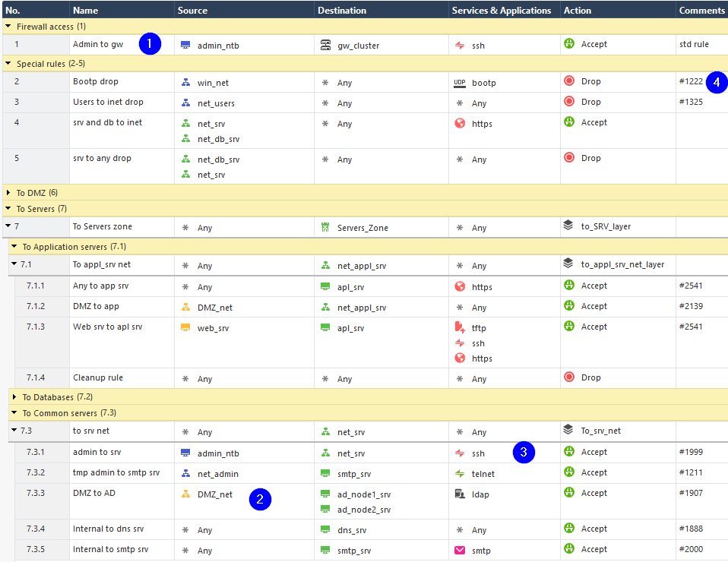This screenshot has width=728, height=562.
Task: Click ldap service icon in rule 7.3.3
Action: coord(460,494)
